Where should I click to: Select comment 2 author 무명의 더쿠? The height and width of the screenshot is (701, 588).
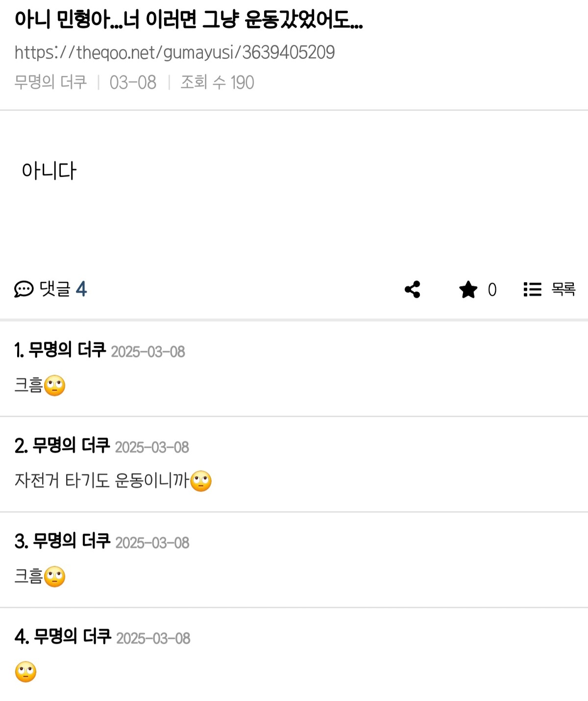(x=71, y=445)
